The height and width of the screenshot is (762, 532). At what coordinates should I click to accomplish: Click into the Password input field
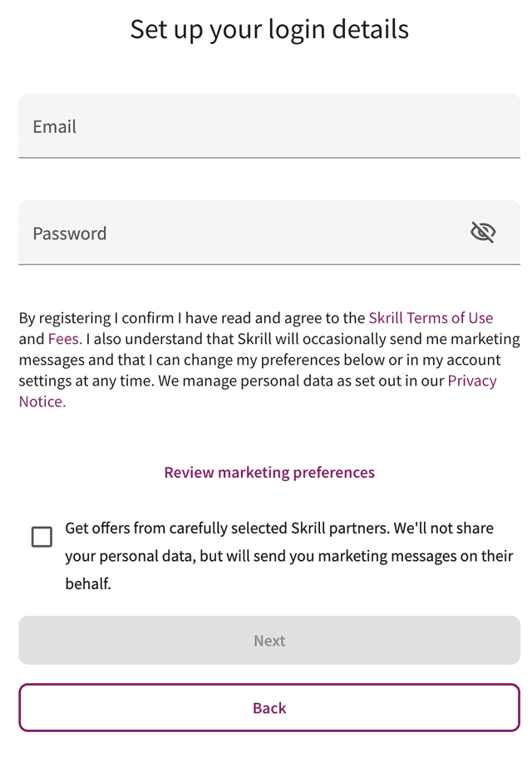point(241,234)
